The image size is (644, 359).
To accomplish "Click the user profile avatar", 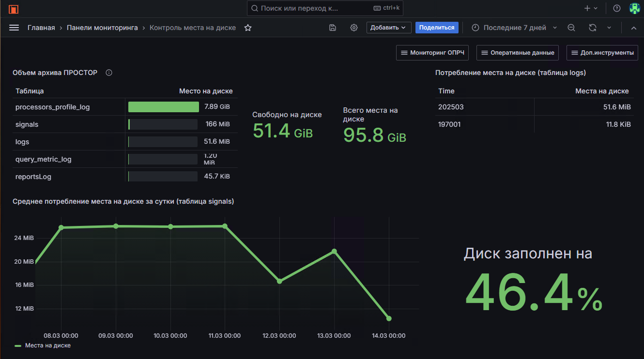I will pos(634,8).
